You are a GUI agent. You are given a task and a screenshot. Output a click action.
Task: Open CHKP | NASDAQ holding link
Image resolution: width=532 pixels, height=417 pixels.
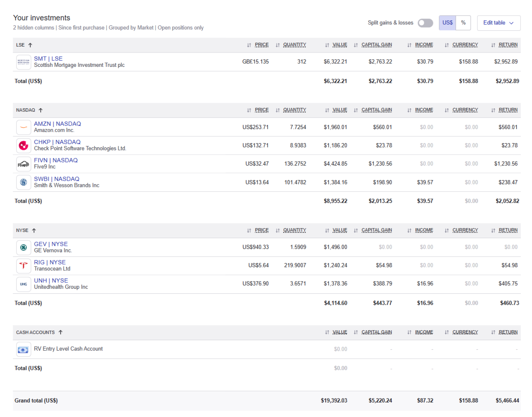point(57,142)
